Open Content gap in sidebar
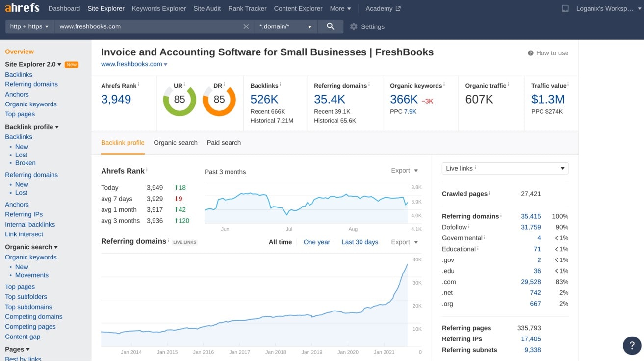Viewport: 644px width, 363px height. 23,337
